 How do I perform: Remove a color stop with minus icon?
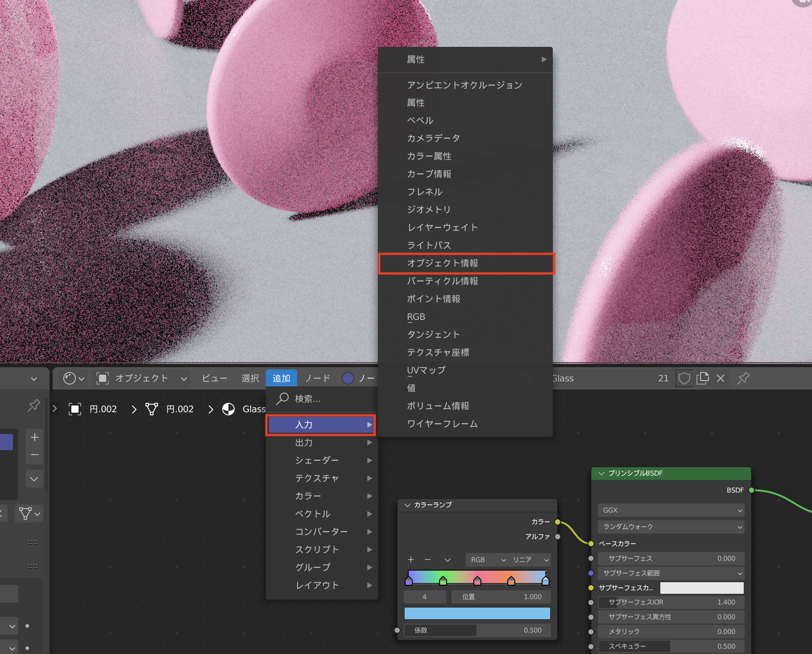[427, 559]
